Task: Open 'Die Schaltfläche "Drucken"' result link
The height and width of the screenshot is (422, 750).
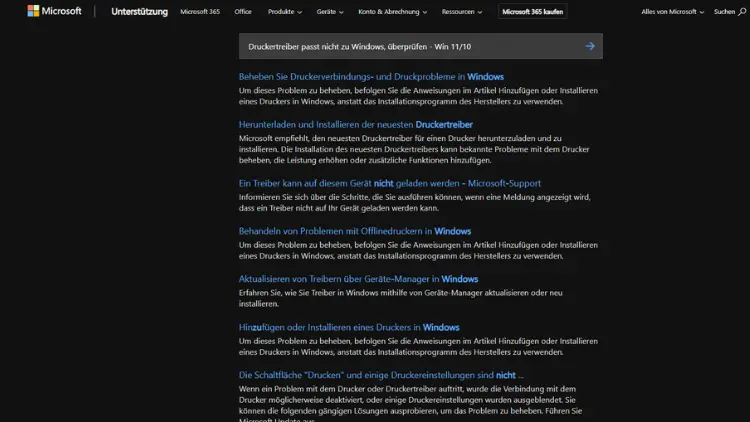Action: (x=381, y=375)
